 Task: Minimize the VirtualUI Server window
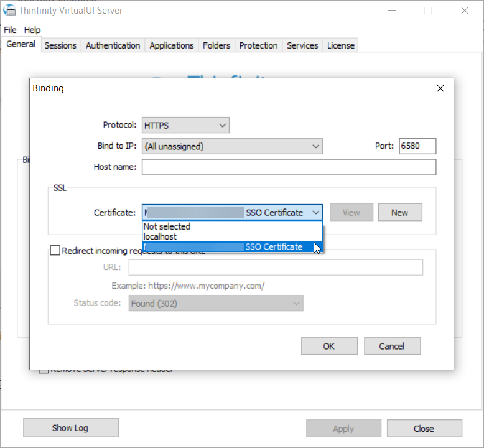[x=392, y=11]
